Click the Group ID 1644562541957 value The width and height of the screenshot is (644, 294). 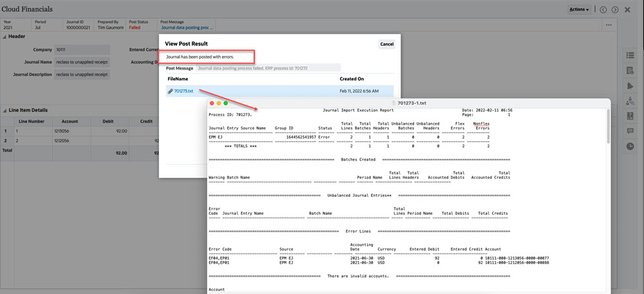[x=299, y=136]
